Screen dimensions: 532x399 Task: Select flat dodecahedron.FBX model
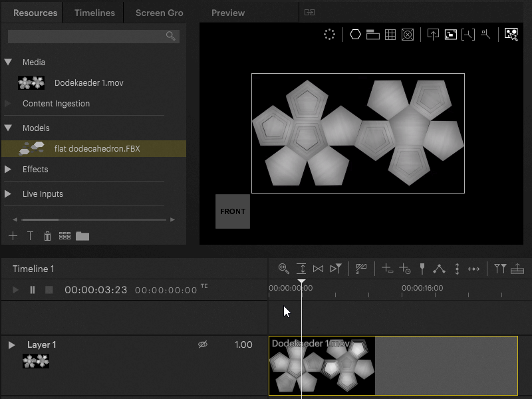click(x=94, y=148)
